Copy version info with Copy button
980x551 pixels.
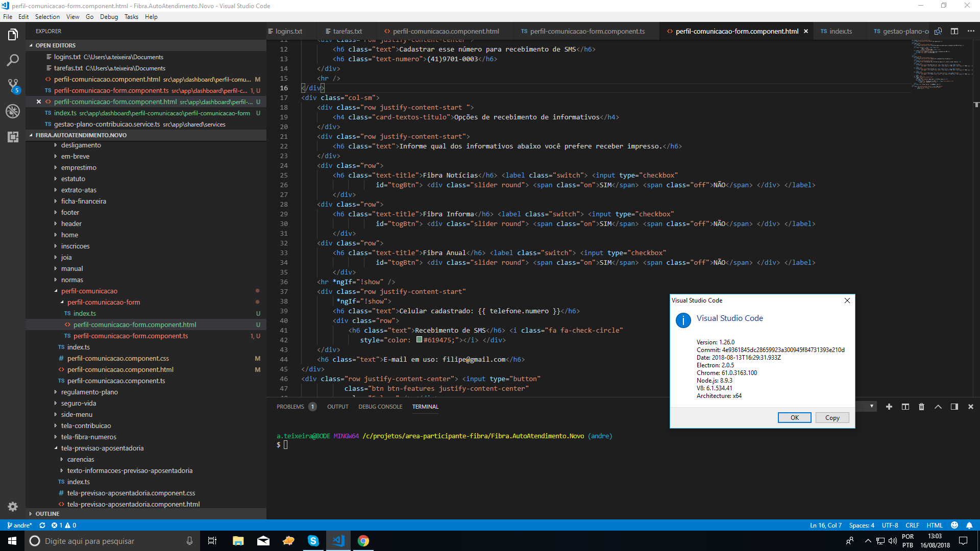coord(832,417)
